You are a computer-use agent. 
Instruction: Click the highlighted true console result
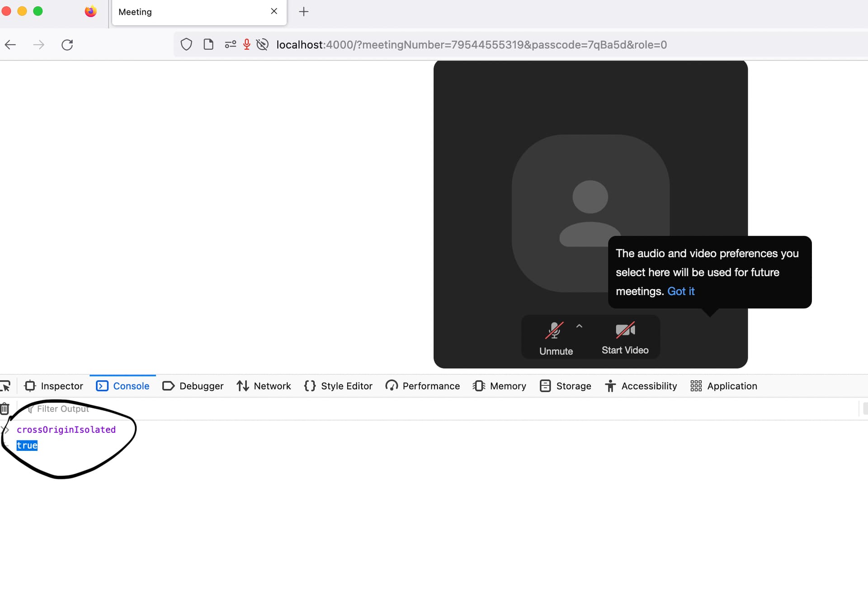tap(27, 445)
